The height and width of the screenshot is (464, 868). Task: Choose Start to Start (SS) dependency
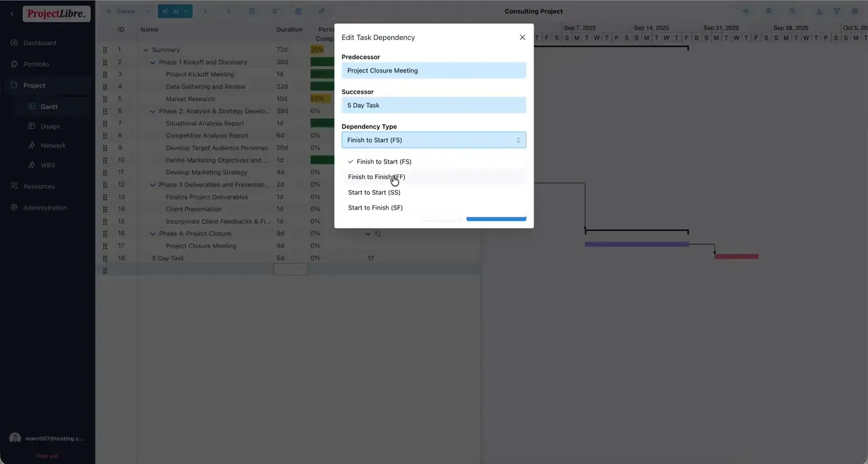[x=434, y=193]
